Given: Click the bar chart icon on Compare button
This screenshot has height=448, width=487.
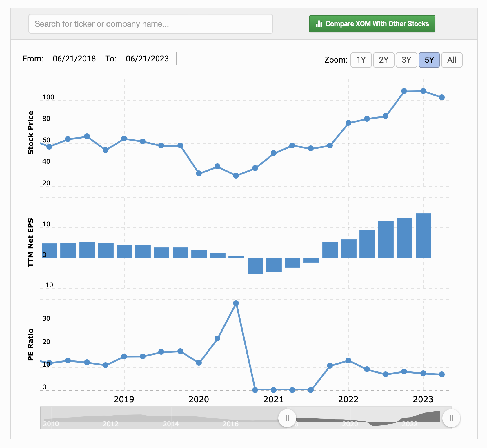Looking at the screenshot, I should [x=319, y=24].
